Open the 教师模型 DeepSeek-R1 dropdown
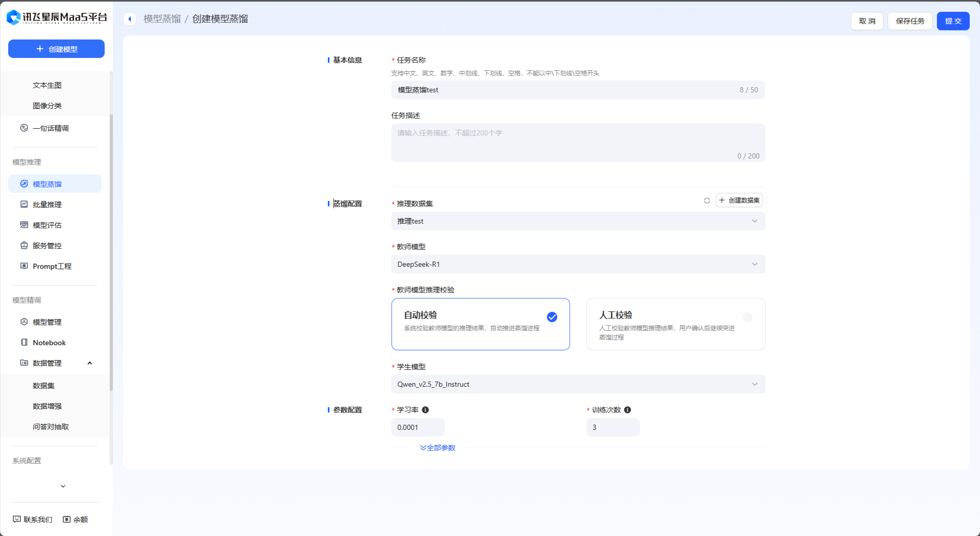980x536 pixels. (x=578, y=264)
